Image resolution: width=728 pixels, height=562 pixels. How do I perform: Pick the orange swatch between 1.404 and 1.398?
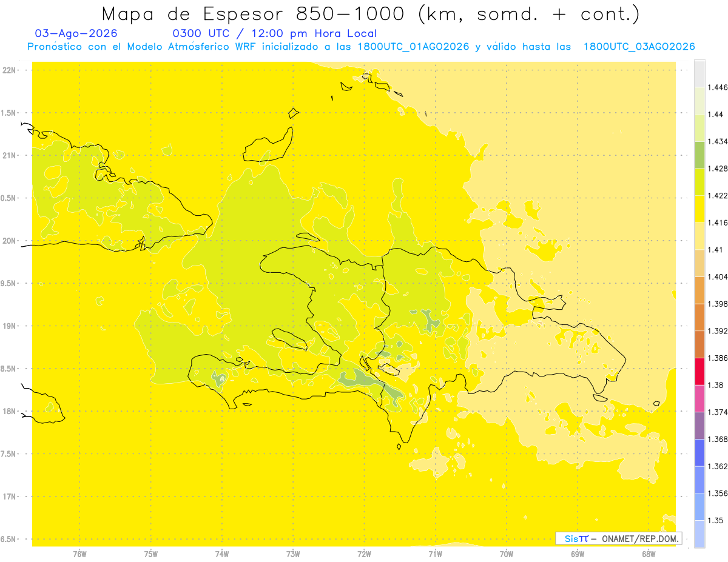pyautogui.click(x=699, y=290)
